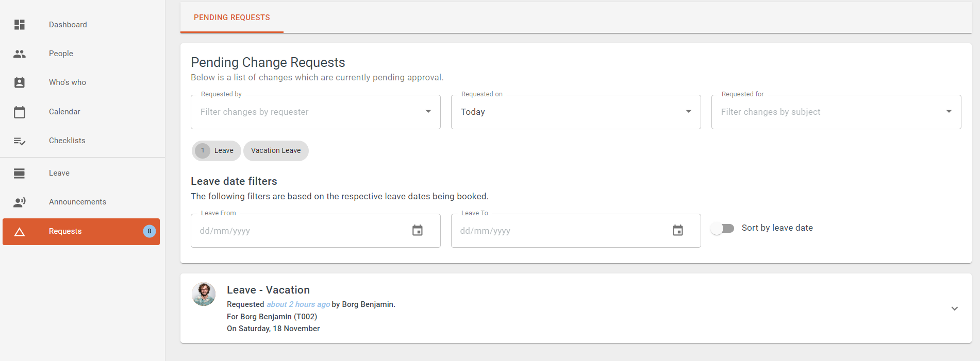Click the Checklists icon in sidebar

[x=20, y=141]
